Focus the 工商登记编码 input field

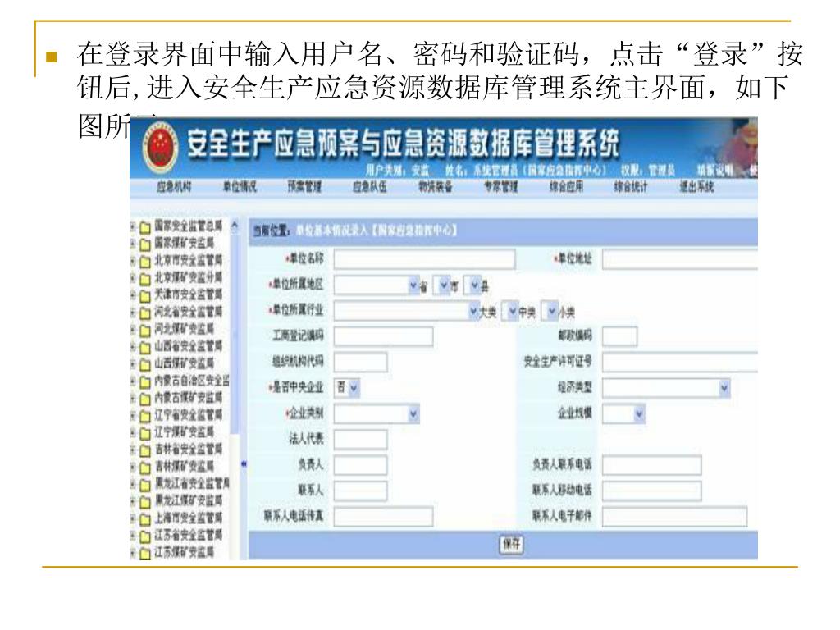click(x=384, y=336)
